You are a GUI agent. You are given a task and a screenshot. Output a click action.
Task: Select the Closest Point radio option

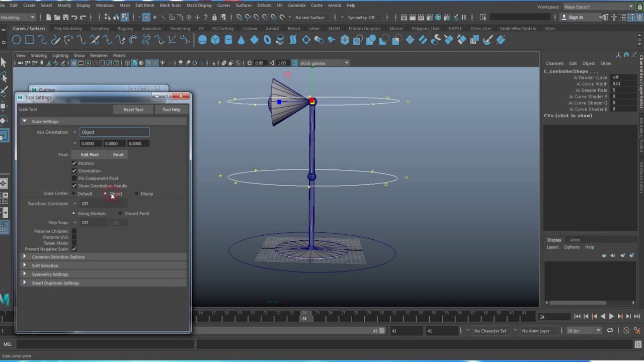pos(120,214)
